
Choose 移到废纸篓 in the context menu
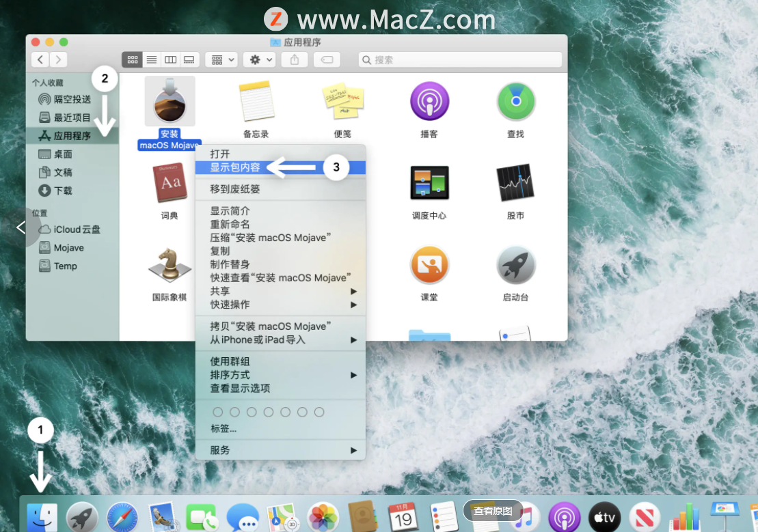point(280,189)
